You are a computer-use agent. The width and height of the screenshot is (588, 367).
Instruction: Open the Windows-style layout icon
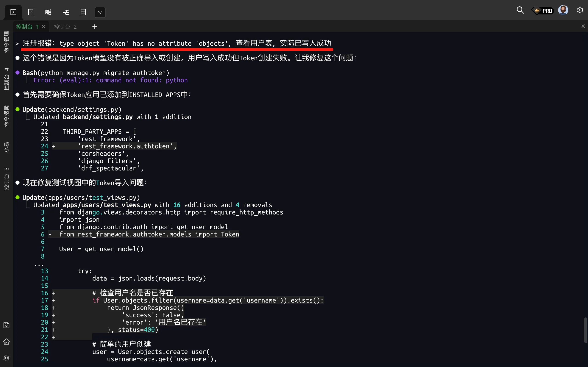48,12
